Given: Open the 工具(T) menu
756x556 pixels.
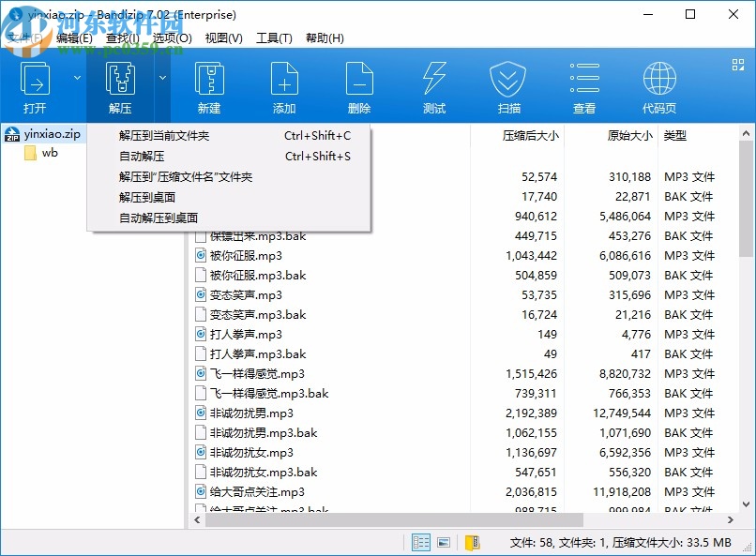Looking at the screenshot, I should (x=273, y=38).
